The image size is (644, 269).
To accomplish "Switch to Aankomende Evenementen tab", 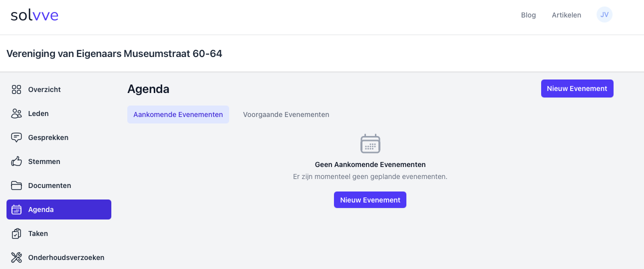I will point(178,114).
